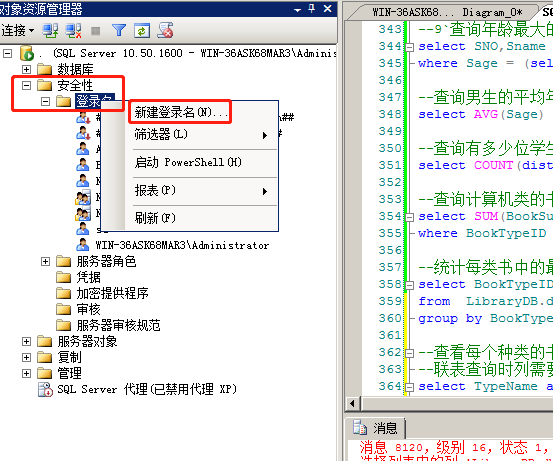Image resolution: width=553 pixels, height=461 pixels.
Task: Collapse the 安全性 folder
Action: (26, 85)
